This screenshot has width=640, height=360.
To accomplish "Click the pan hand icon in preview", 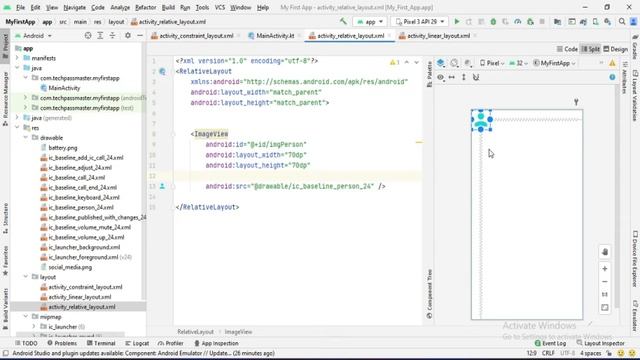I will [x=605, y=252].
